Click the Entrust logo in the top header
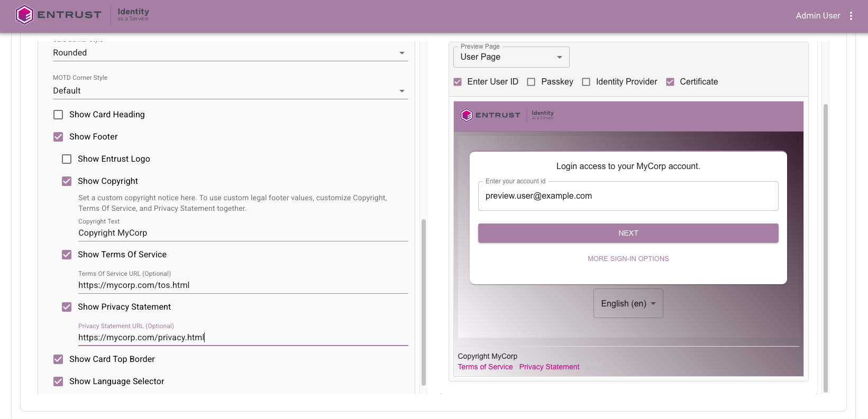868x419 pixels. pos(58,15)
